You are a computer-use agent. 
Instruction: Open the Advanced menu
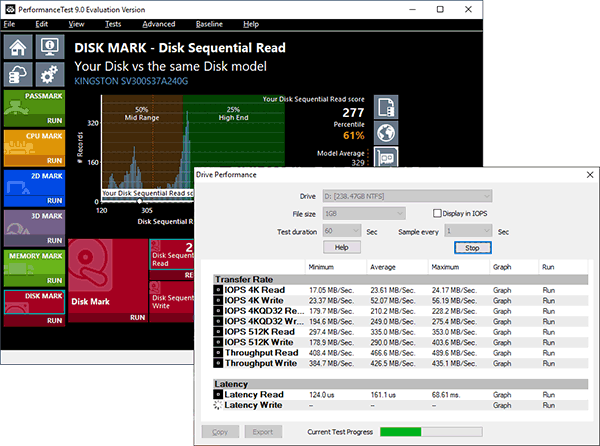pos(159,24)
